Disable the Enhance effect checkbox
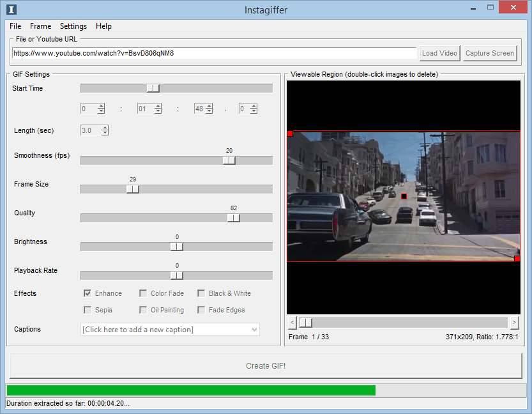This screenshot has height=414, width=532. (x=87, y=294)
